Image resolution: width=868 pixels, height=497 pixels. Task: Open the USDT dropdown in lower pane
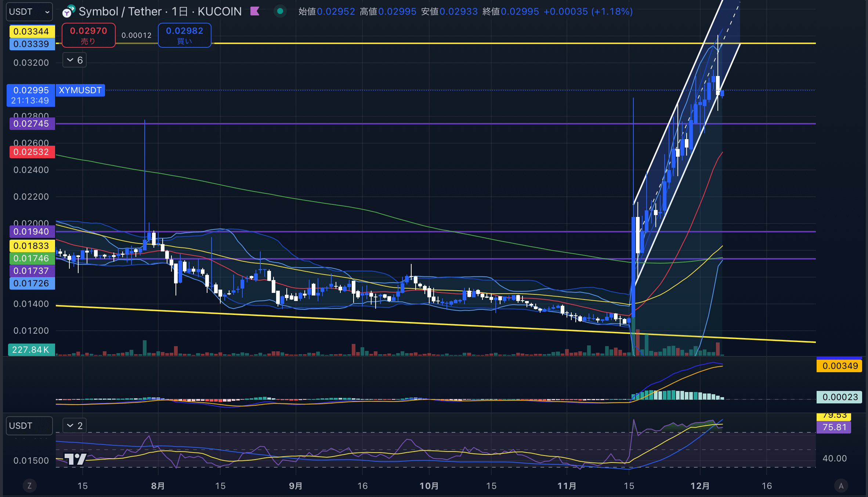29,426
